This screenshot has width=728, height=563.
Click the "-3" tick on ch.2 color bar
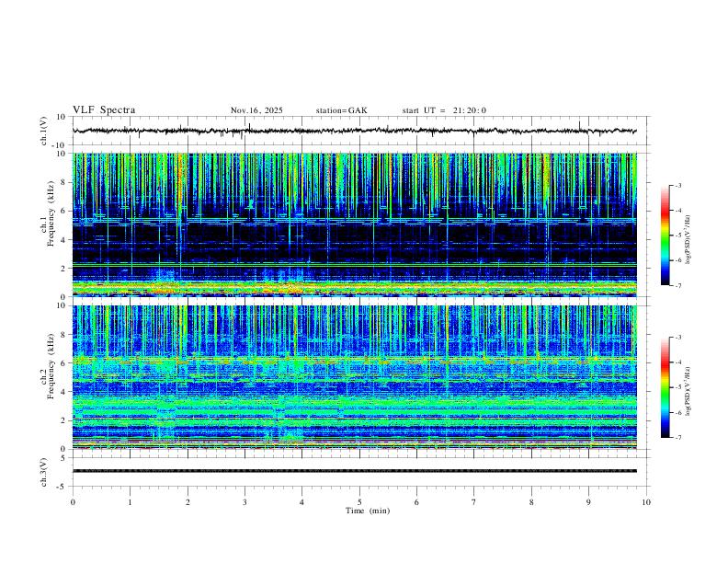tap(677, 337)
